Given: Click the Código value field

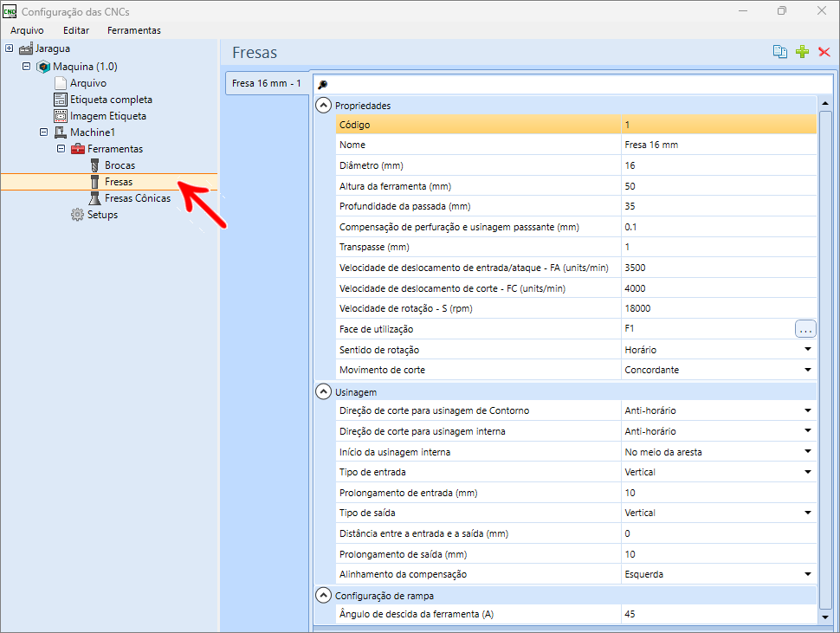Looking at the screenshot, I should coord(719,125).
